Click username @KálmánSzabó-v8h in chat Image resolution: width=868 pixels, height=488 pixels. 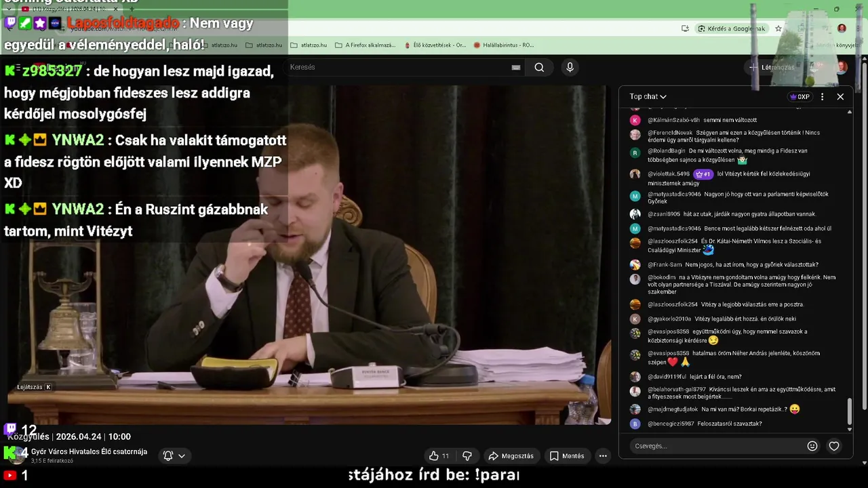pyautogui.click(x=673, y=120)
